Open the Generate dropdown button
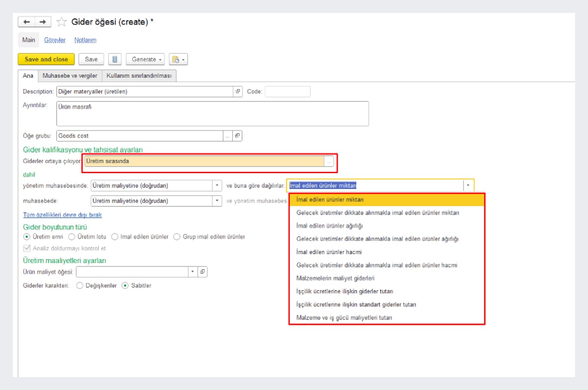The width and height of the screenshot is (588, 390). pos(145,59)
